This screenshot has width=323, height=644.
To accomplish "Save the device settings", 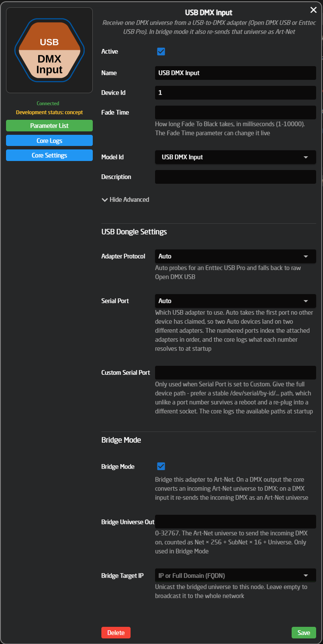I will [304, 633].
